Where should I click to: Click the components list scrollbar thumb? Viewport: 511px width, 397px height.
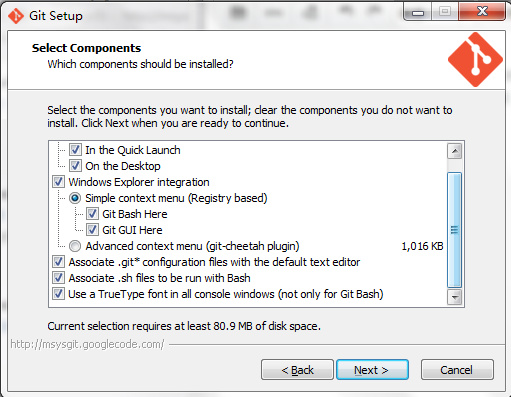pyautogui.click(x=455, y=230)
